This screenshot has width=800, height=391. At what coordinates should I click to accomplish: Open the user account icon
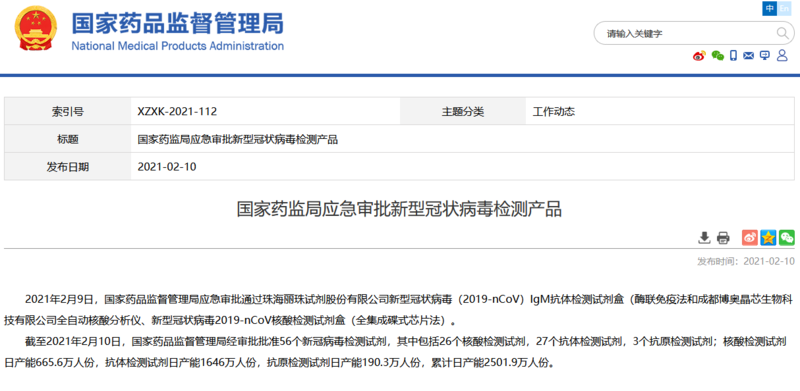coord(782,56)
